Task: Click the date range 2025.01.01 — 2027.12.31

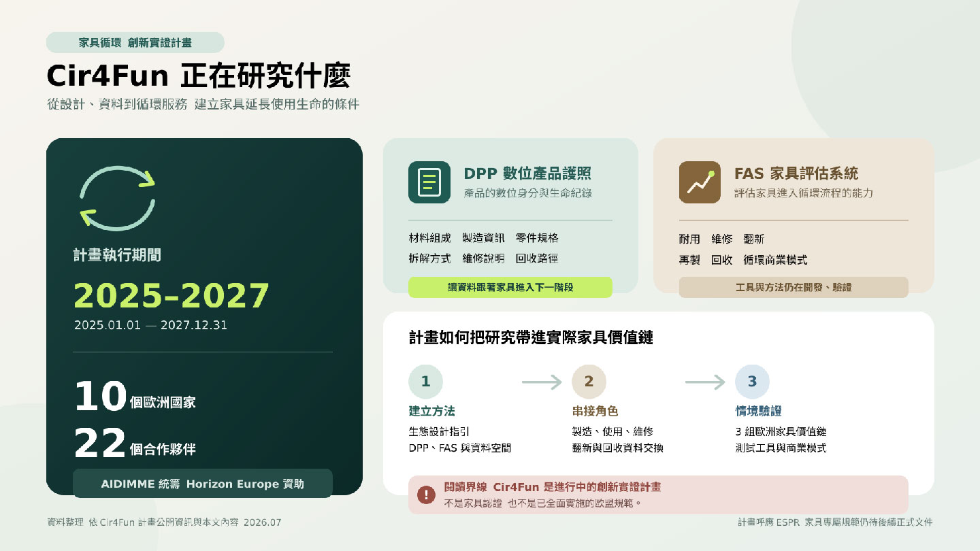Action: point(150,325)
